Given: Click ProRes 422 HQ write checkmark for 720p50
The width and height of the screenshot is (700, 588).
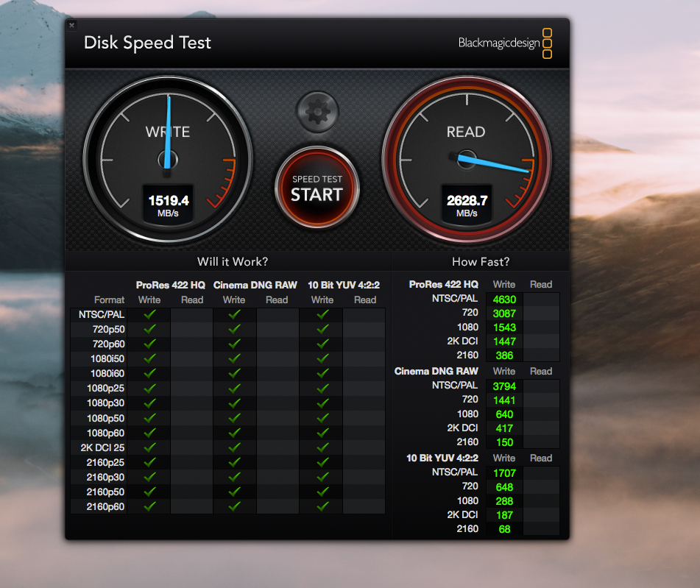Looking at the screenshot, I should pyautogui.click(x=149, y=329).
